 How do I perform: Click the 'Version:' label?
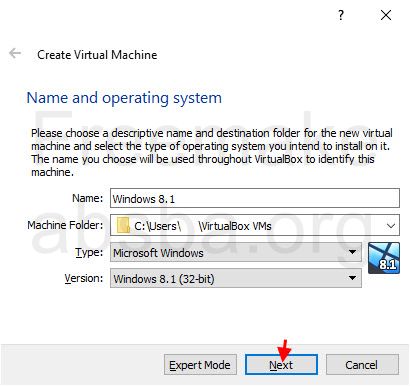point(84,278)
